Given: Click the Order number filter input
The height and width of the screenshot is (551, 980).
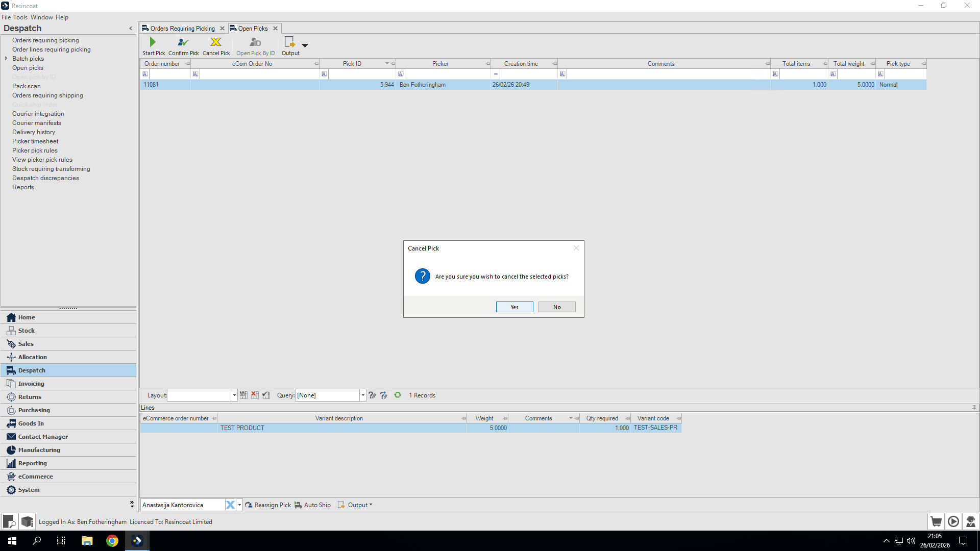Looking at the screenshot, I should [x=170, y=74].
